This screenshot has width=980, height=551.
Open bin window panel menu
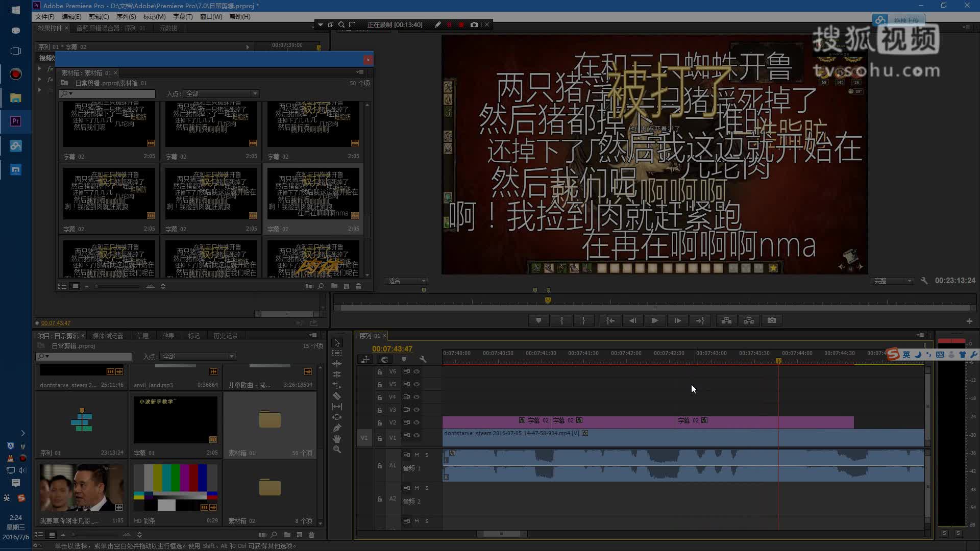click(x=360, y=72)
